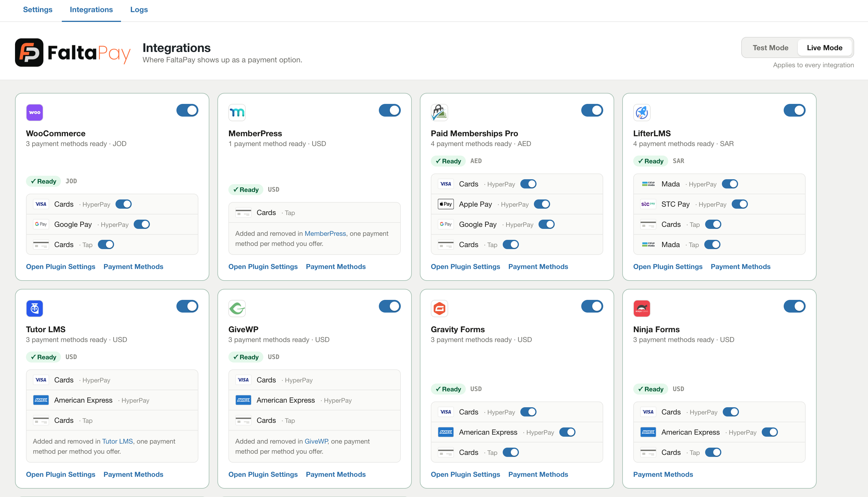Follow the Tutor LMS inline link

118,441
